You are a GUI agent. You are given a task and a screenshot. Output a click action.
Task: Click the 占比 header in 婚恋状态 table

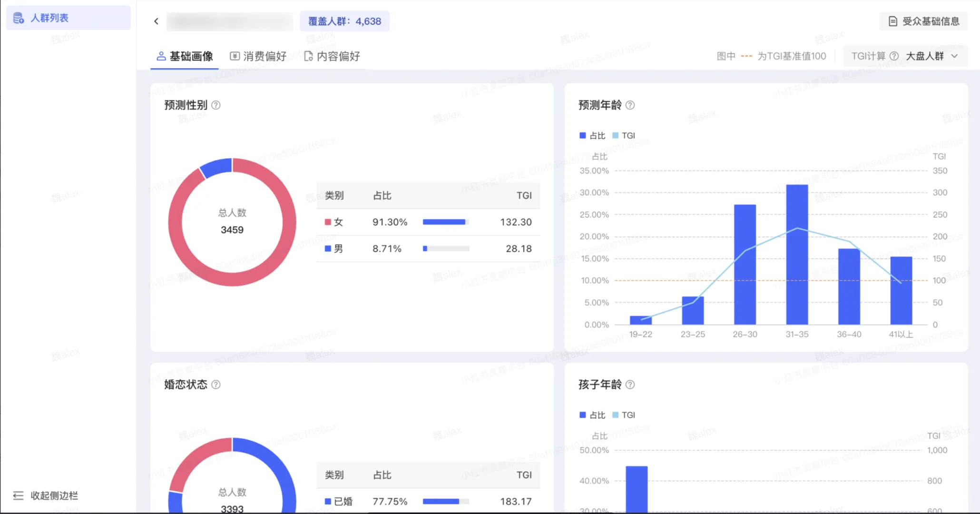[x=382, y=475]
